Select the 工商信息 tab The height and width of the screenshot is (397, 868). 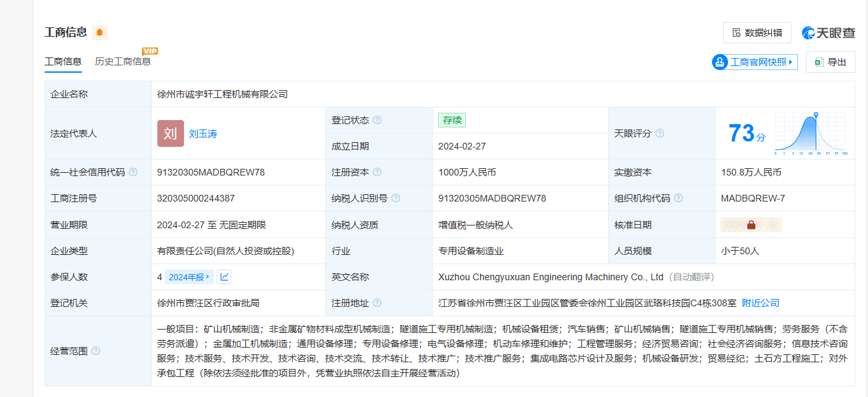tap(63, 61)
